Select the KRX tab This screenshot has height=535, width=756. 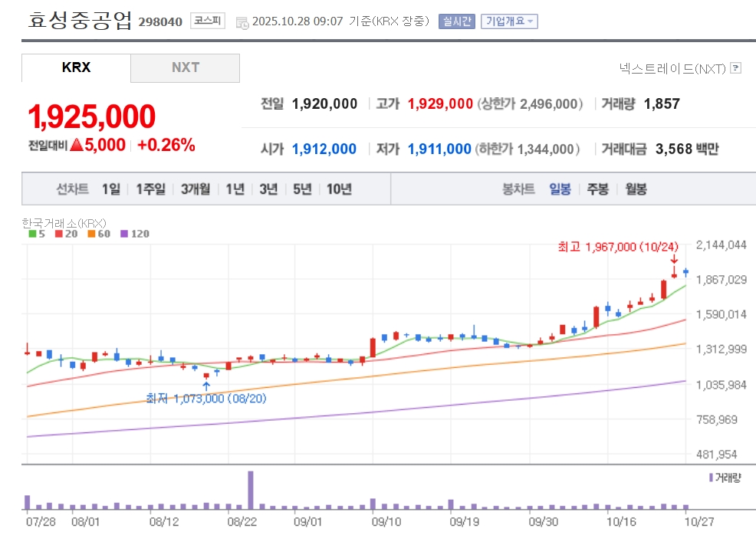click(x=76, y=67)
